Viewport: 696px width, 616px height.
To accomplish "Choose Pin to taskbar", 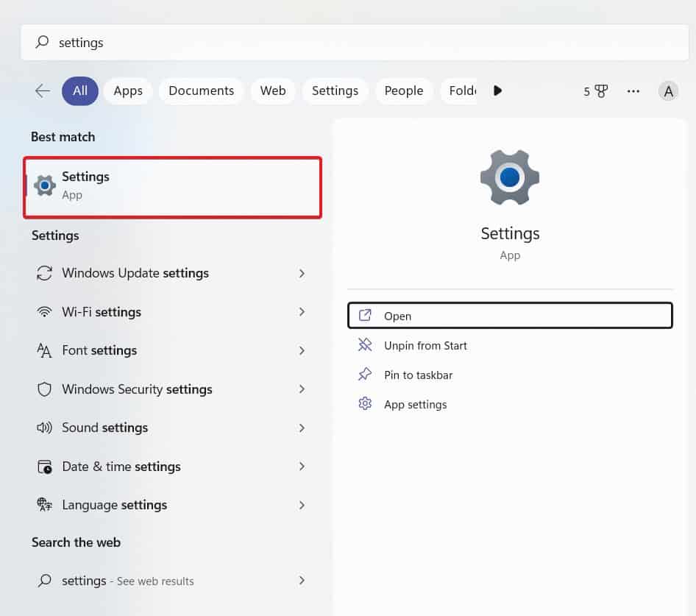I will click(x=510, y=375).
